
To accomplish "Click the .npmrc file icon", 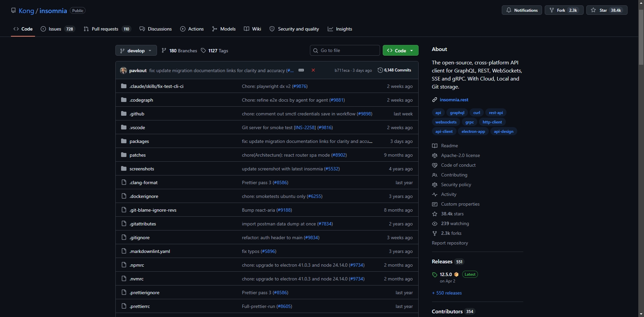I will tap(124, 265).
